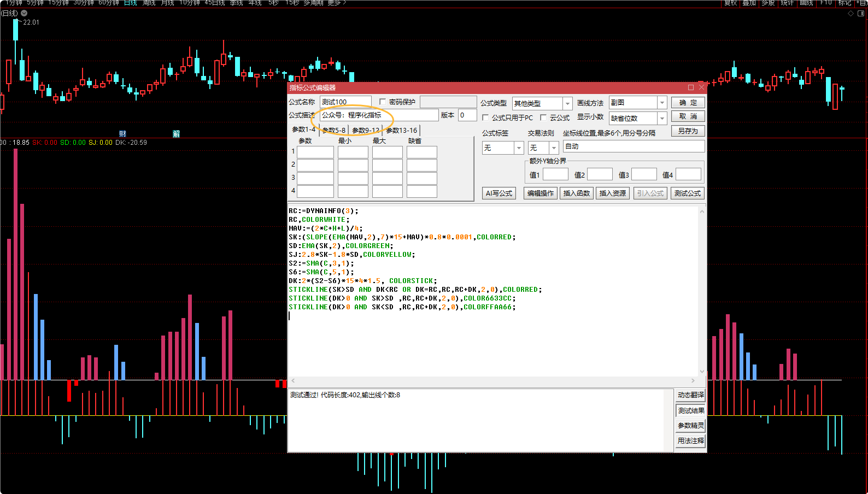868x494 pixels.
Task: Toggle the side panel layout icon
Action: (x=861, y=14)
